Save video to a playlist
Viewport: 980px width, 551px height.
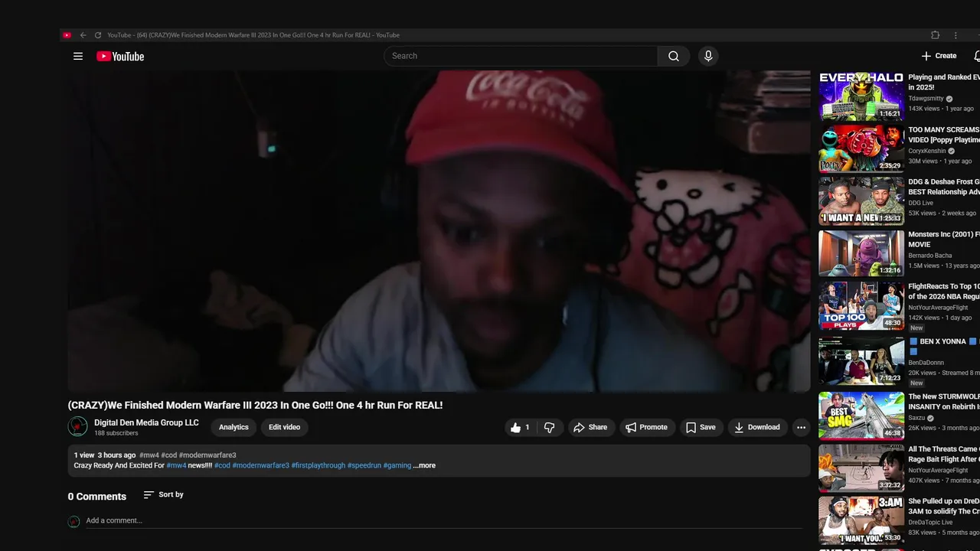click(x=701, y=428)
